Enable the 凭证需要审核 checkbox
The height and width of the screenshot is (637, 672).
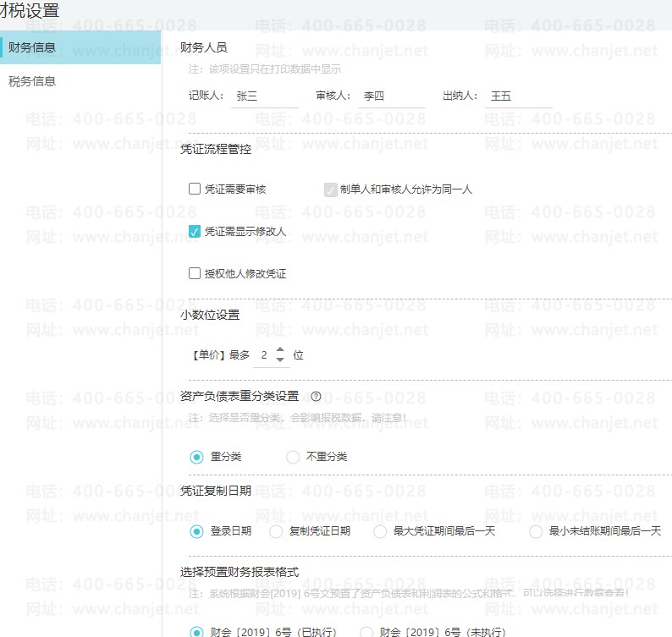point(195,189)
